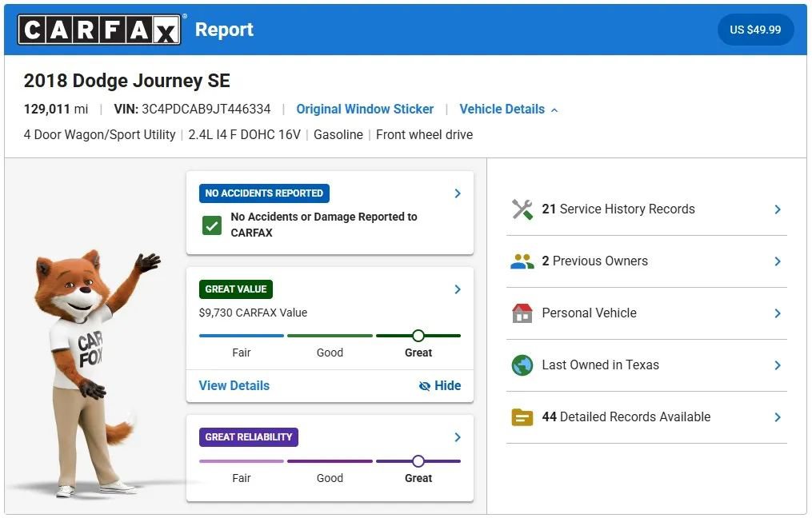Open the Original Window Sticker link
812x518 pixels.
pos(365,110)
